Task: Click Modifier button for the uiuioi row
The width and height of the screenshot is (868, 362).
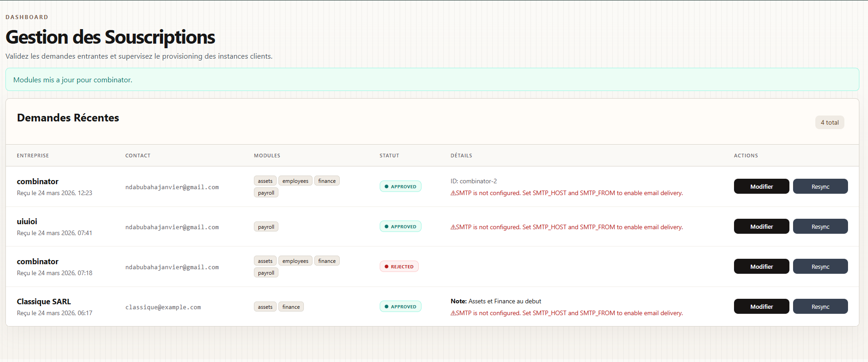Action: [x=761, y=226]
